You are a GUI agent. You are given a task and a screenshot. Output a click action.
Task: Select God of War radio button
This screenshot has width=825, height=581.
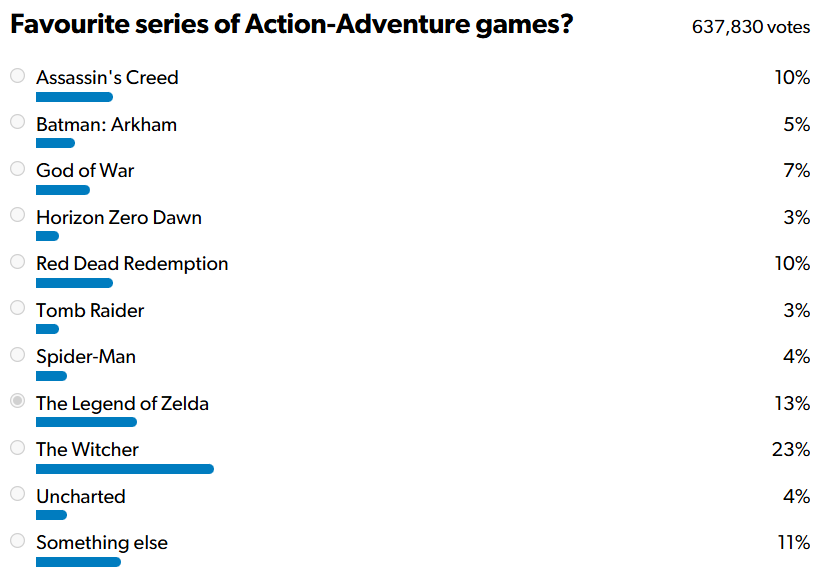(17, 169)
